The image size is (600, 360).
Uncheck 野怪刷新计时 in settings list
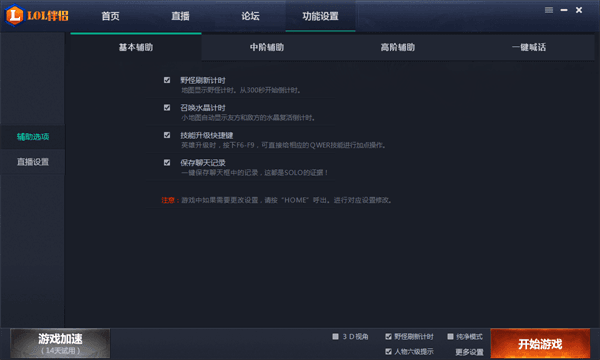coord(167,80)
